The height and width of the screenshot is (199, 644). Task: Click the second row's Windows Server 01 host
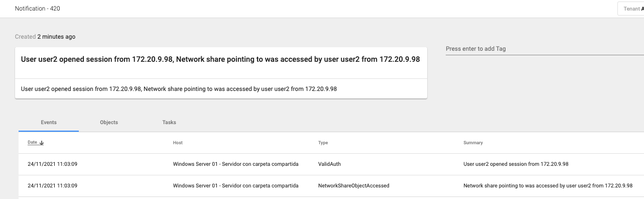(x=235, y=185)
